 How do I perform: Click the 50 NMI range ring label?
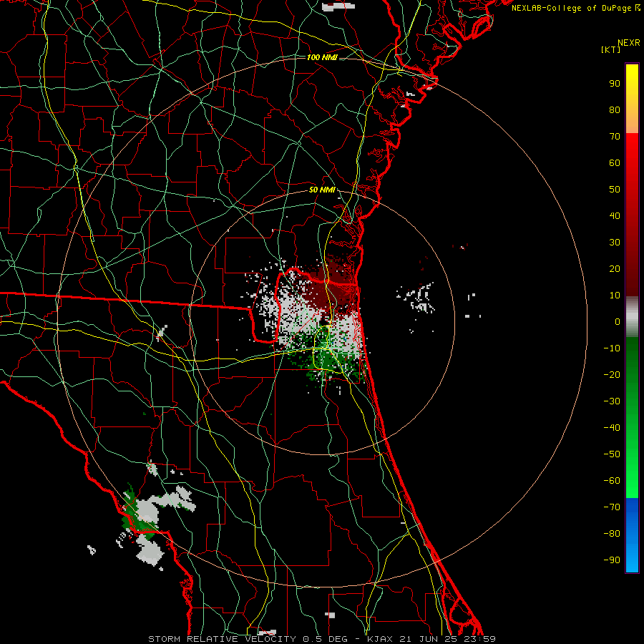tap(322, 190)
